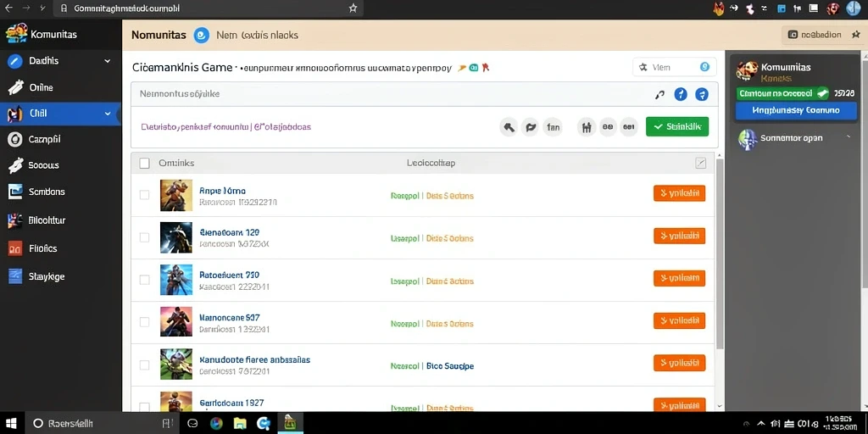
Task: Click the blue question mark help icon
Action: 681,95
